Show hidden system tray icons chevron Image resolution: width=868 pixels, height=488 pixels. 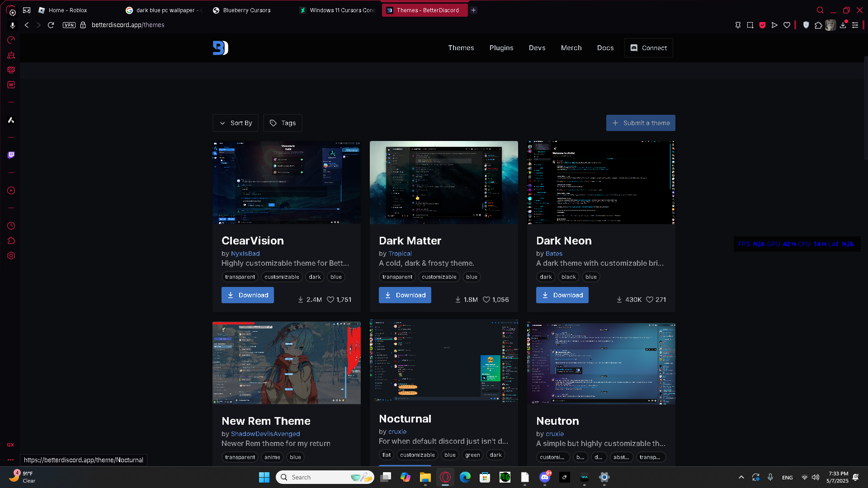(741, 477)
